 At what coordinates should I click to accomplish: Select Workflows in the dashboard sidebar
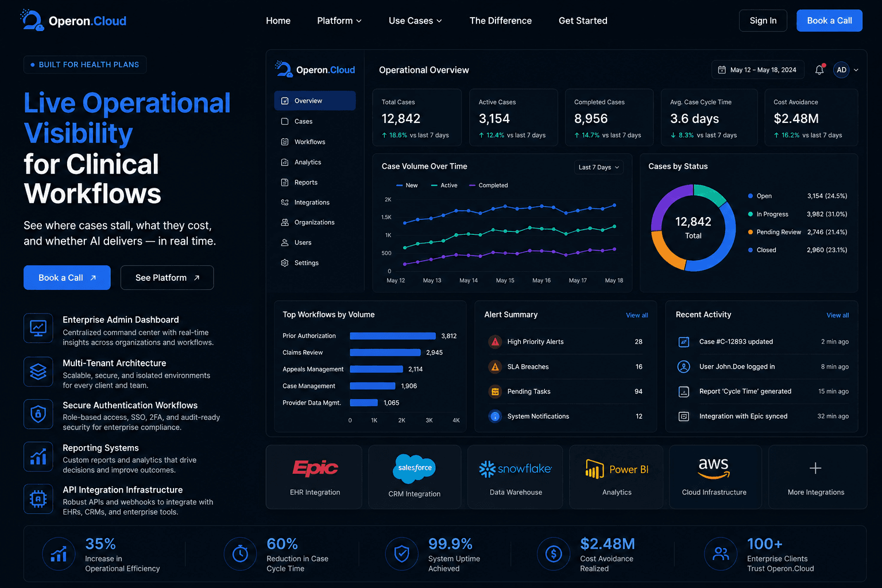pyautogui.click(x=315, y=142)
